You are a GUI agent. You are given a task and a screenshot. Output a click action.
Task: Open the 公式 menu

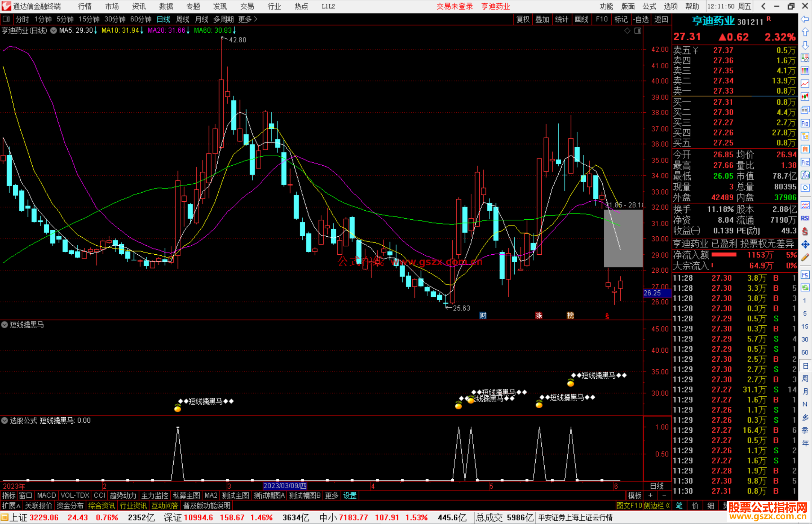(x=649, y=6)
